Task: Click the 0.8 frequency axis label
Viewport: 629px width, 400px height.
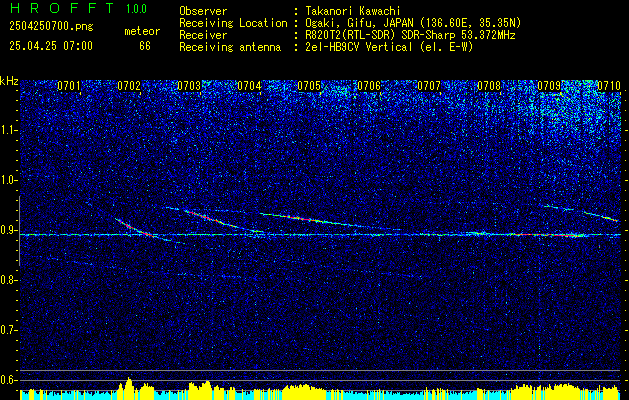Action: tap(8, 280)
